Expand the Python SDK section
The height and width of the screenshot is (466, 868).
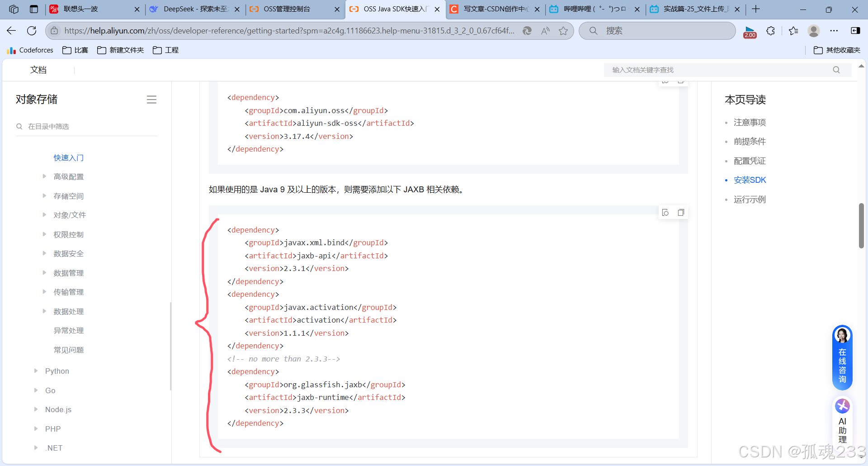[x=36, y=371]
